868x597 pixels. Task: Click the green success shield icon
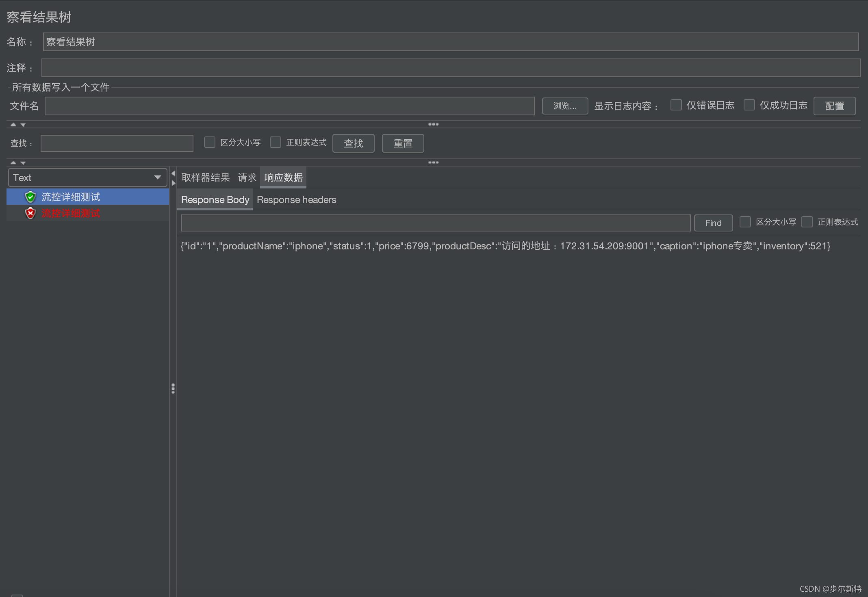tap(30, 197)
